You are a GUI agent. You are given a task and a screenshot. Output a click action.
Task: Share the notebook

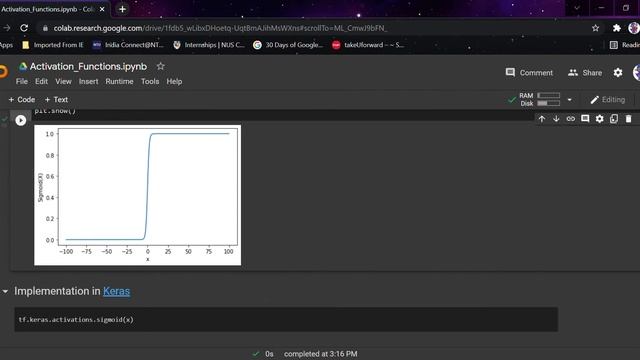pyautogui.click(x=585, y=73)
